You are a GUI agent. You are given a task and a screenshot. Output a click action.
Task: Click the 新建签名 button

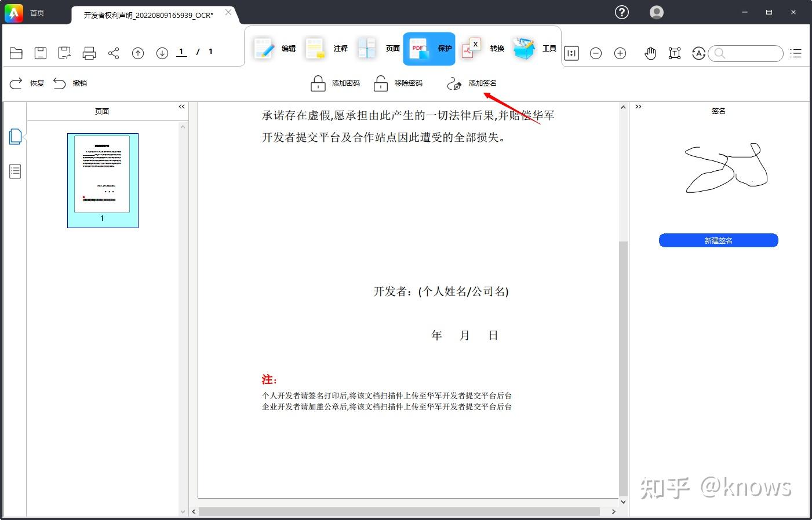(x=719, y=240)
